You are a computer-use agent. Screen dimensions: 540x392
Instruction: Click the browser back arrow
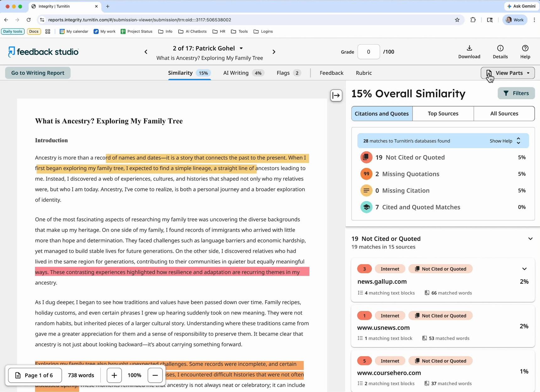click(x=6, y=20)
